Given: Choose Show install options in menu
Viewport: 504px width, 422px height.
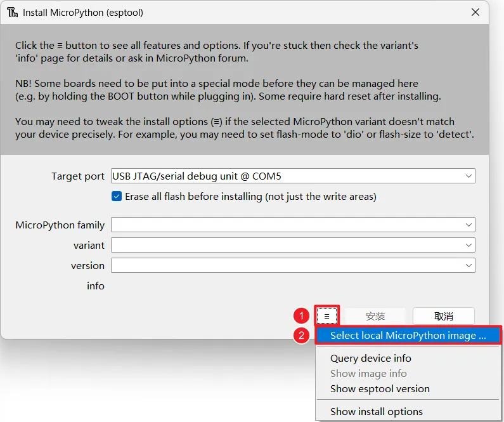Looking at the screenshot, I should pyautogui.click(x=376, y=412).
